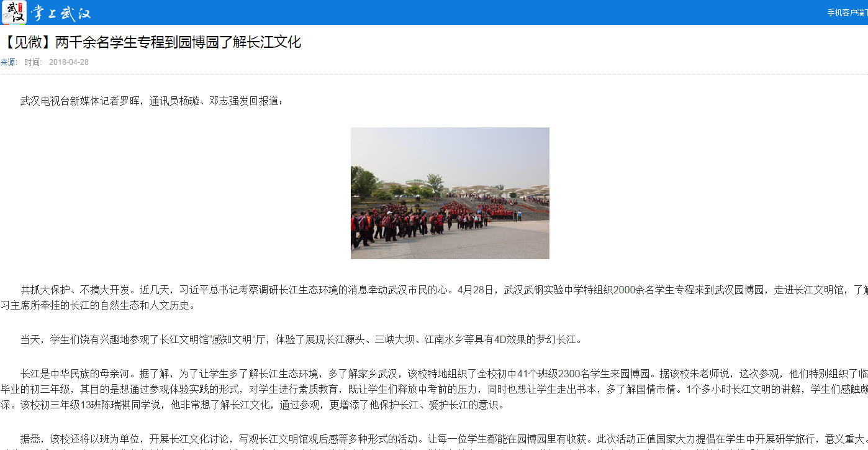Open the 掌上武汉 calligraphy site title

click(x=61, y=13)
